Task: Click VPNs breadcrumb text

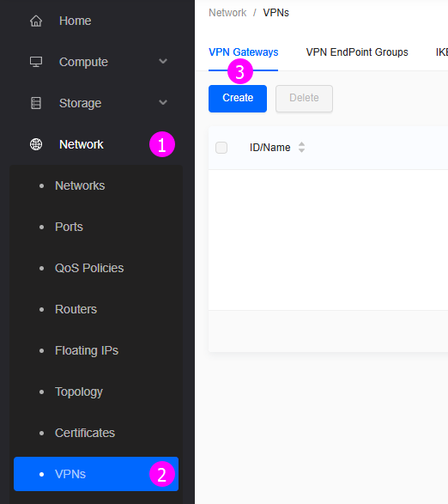Action: 275,13
